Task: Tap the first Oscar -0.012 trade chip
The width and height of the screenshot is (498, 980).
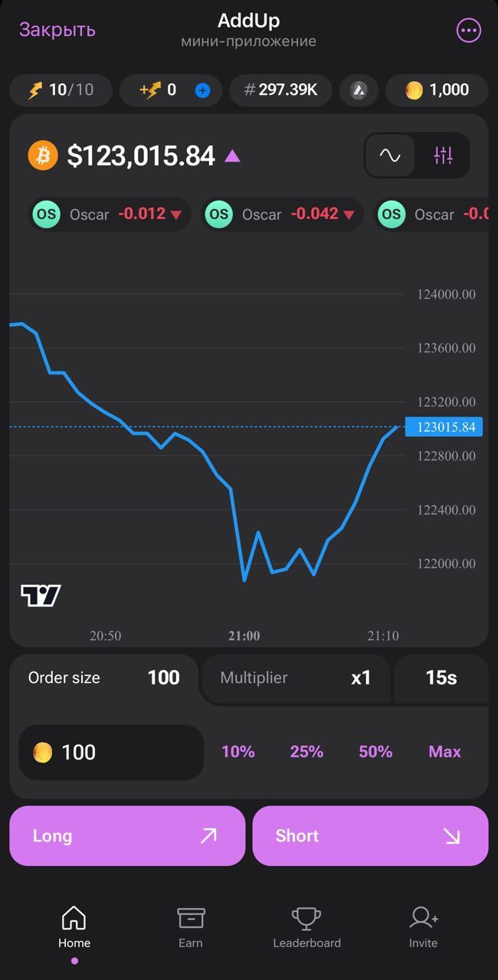Action: click(109, 214)
